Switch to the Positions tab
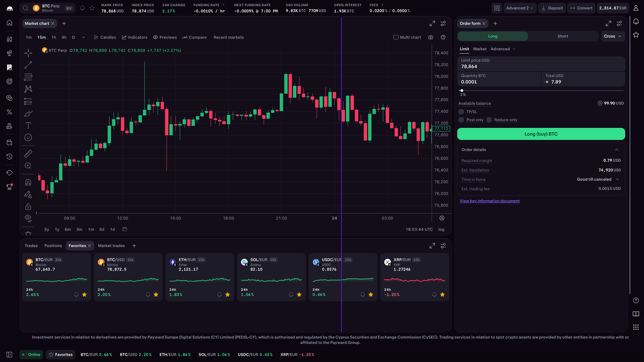644x362 pixels. [53, 246]
